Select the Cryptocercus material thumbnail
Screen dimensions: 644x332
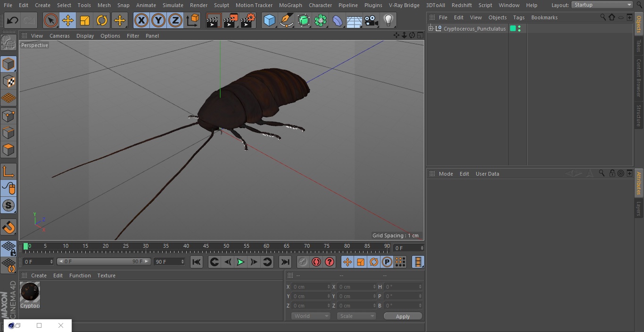pos(30,292)
